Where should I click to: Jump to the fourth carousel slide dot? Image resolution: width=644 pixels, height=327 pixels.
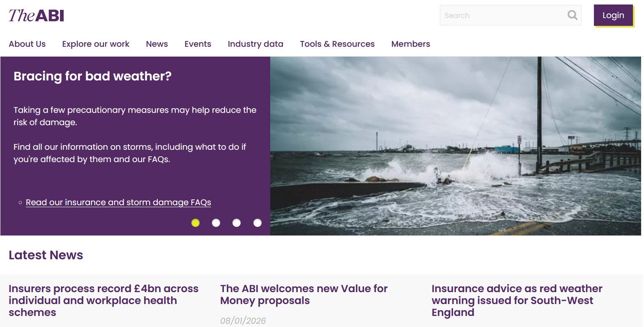coord(258,223)
